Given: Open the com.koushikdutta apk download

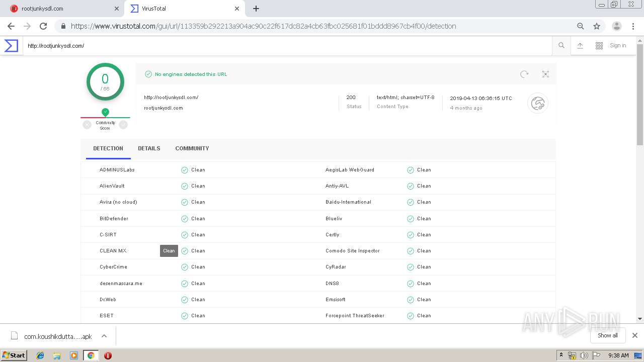Looking at the screenshot, I should 58,336.
